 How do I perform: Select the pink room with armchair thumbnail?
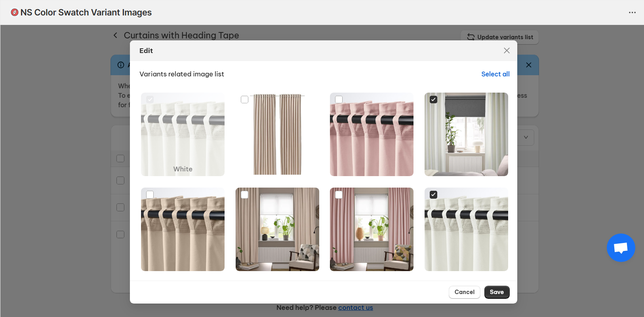pos(372,230)
